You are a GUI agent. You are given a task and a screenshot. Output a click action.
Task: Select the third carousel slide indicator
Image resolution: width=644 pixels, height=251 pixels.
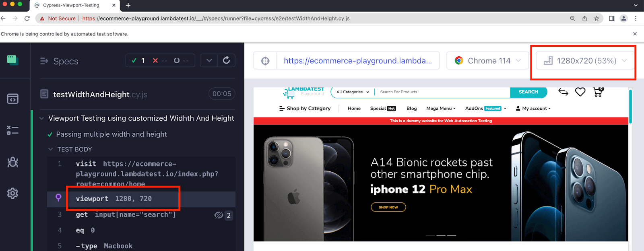pos(452,235)
